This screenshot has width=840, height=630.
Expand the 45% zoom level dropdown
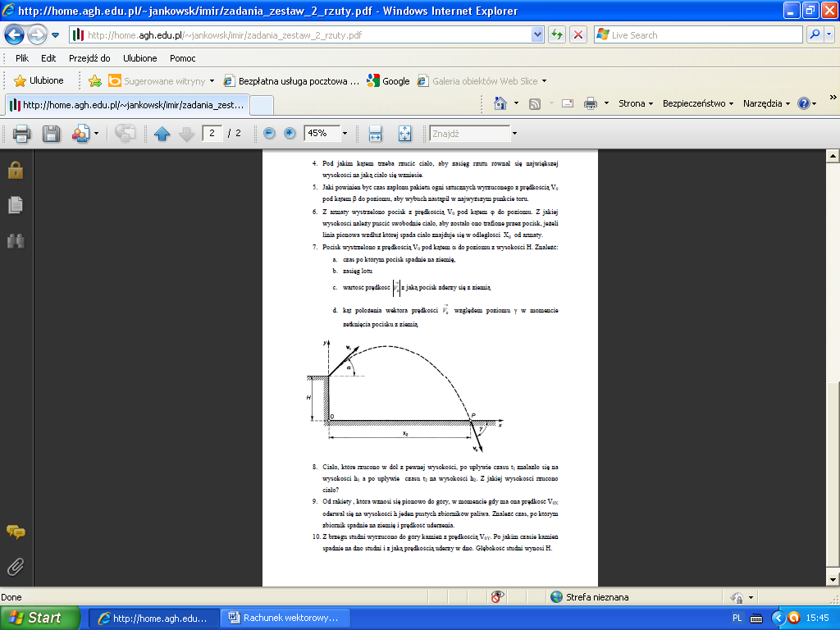[345, 133]
